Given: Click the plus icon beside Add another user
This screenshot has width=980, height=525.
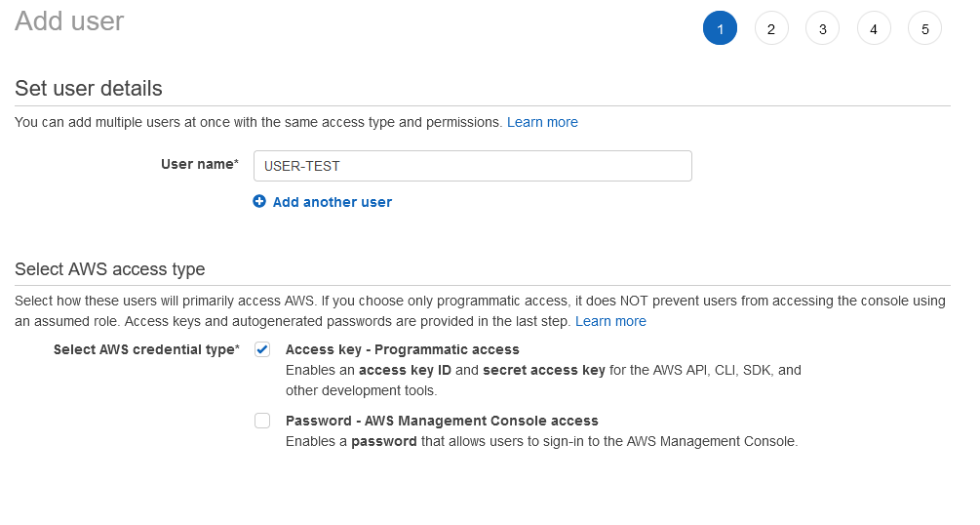Looking at the screenshot, I should pos(258,201).
